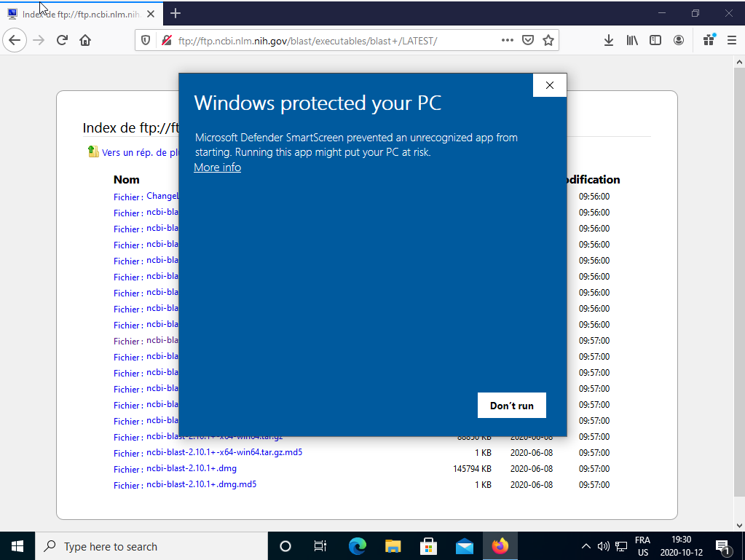Reload the current FTP page
The image size is (745, 560).
click(x=62, y=40)
